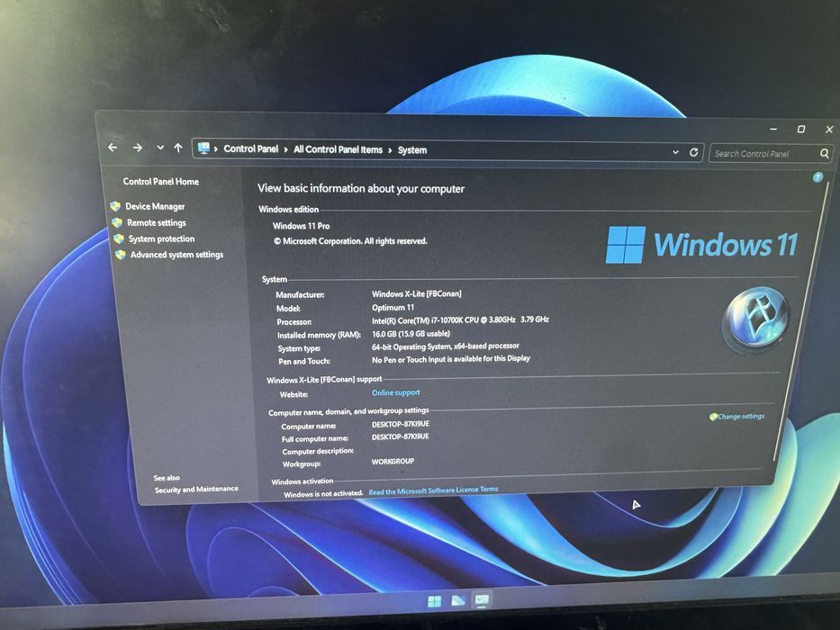Open the Start menu on taskbar
840x630 pixels.
tap(435, 601)
